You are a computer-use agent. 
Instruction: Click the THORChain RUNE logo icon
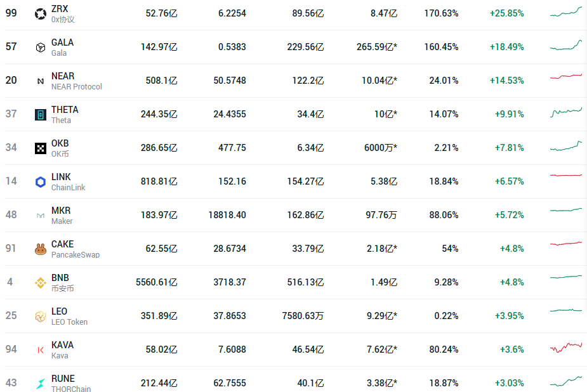tap(41, 384)
